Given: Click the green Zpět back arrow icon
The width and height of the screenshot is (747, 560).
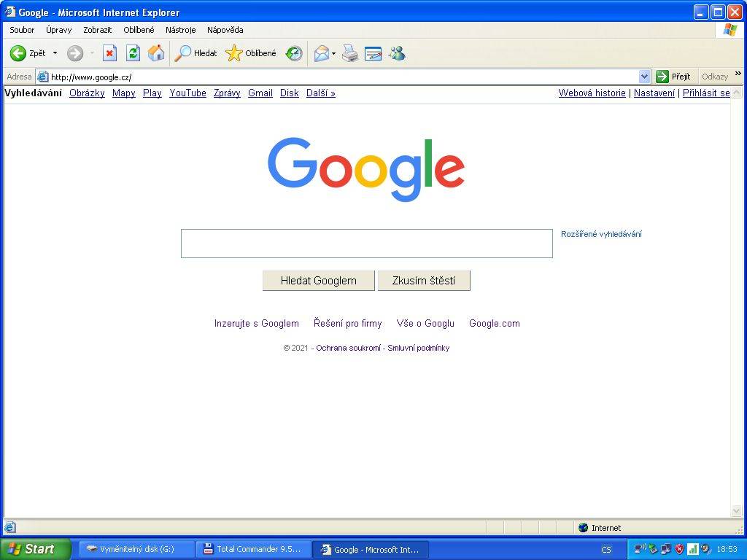Looking at the screenshot, I should (18, 53).
